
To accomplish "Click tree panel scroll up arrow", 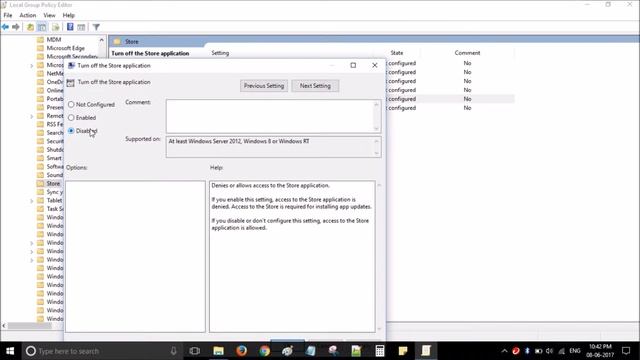I will [101, 40].
